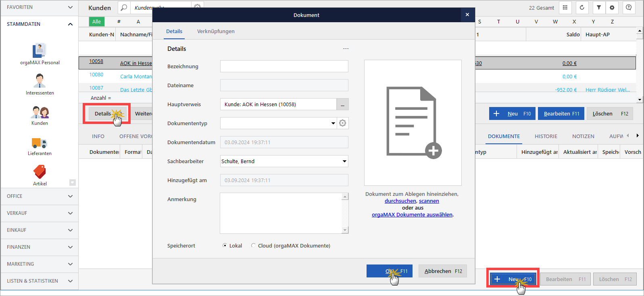Select the Alle letter filter
The image size is (644, 296).
click(97, 22)
